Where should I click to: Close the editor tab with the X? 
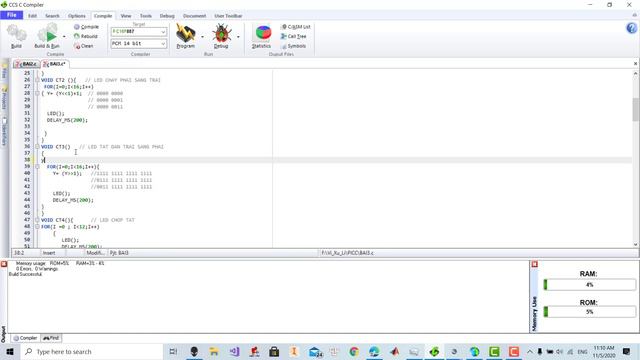pos(635,64)
